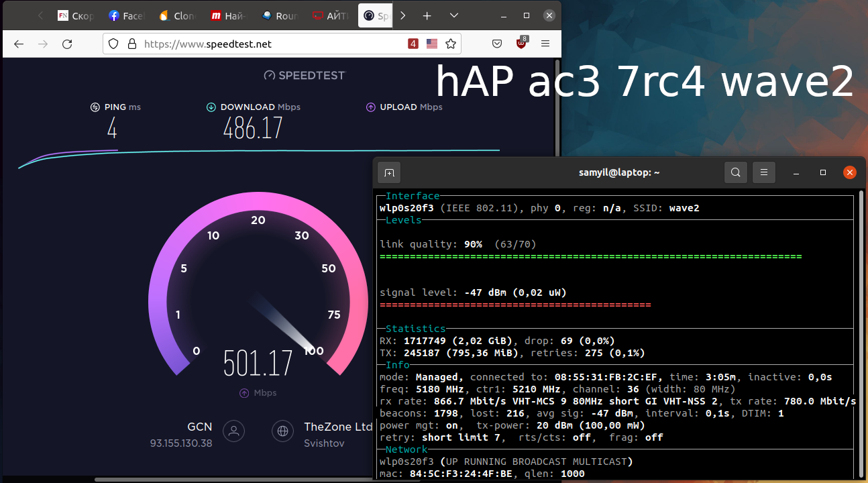
Task: Click the shield tracking protection icon
Action: (113, 44)
